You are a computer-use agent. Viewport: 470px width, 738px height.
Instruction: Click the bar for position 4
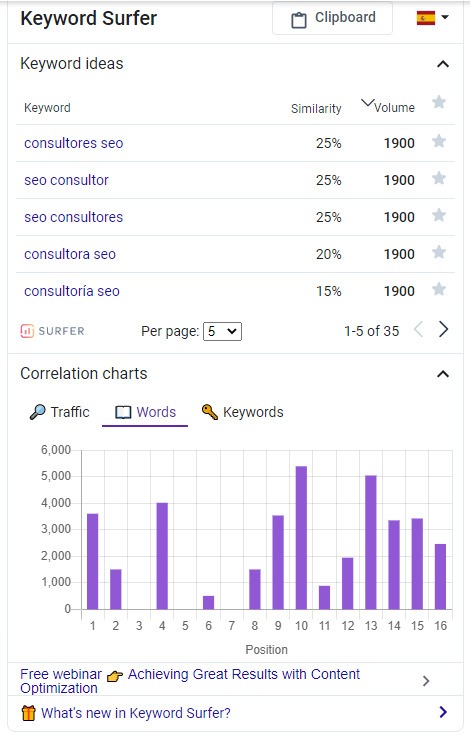tap(162, 556)
